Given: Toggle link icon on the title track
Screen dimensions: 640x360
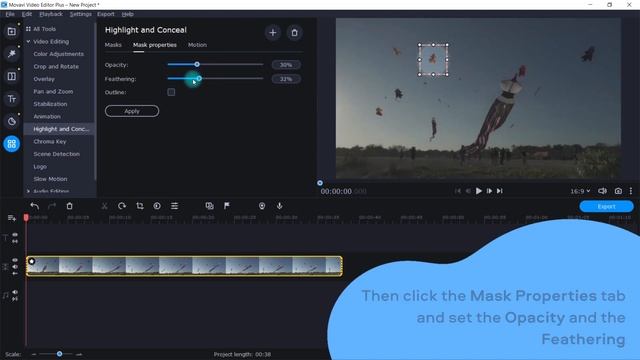Looking at the screenshot, I should [15, 241].
